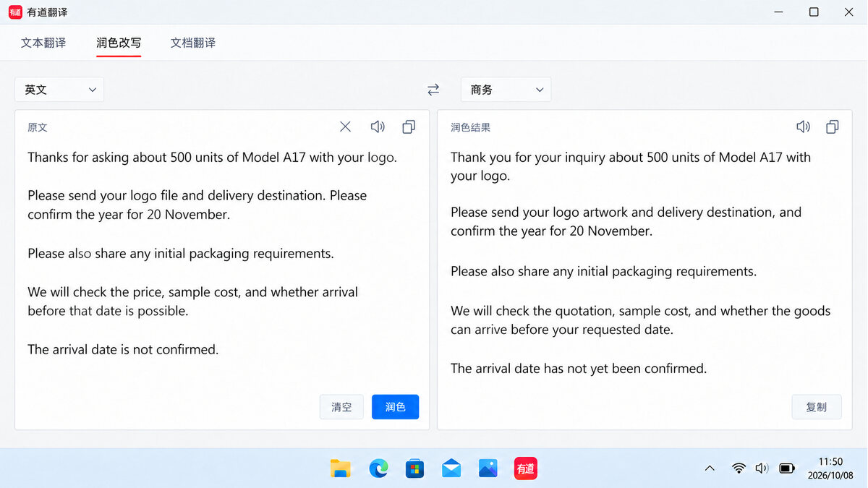Check battery status in system tray
Screen dimensions: 868x488
(x=787, y=468)
